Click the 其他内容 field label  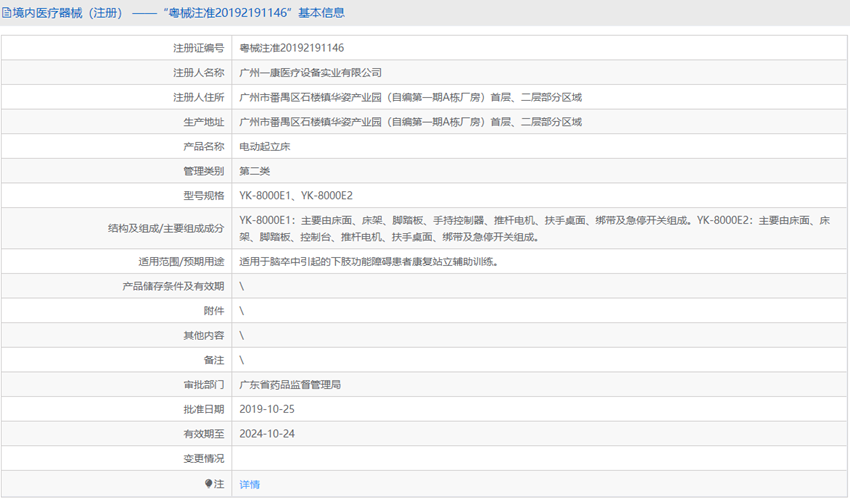tap(203, 335)
